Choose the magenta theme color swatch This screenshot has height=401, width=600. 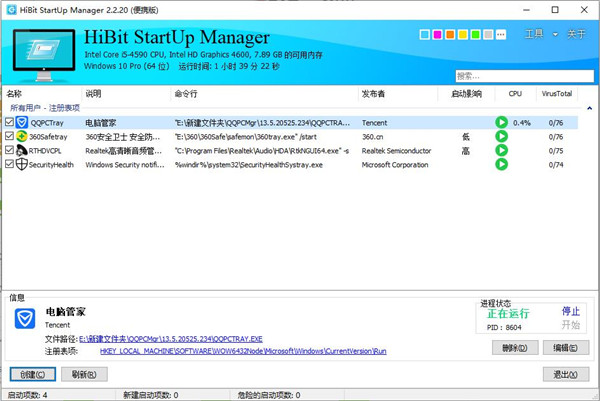point(437,35)
